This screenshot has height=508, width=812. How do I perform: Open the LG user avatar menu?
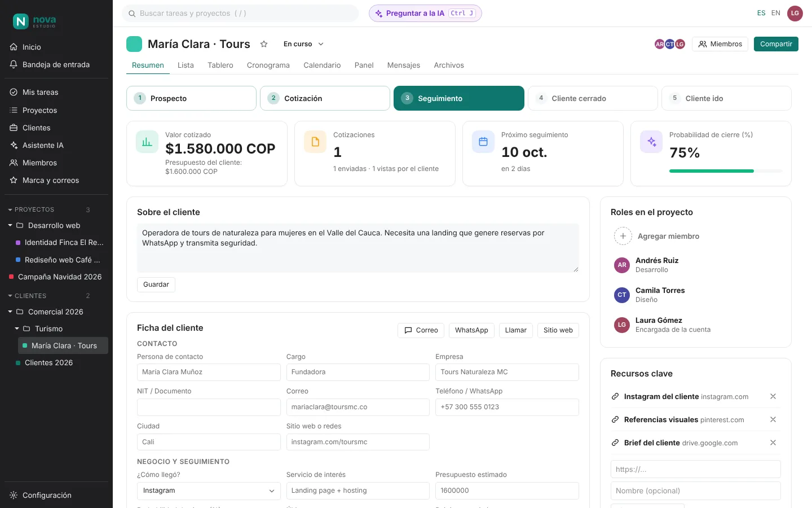point(795,14)
